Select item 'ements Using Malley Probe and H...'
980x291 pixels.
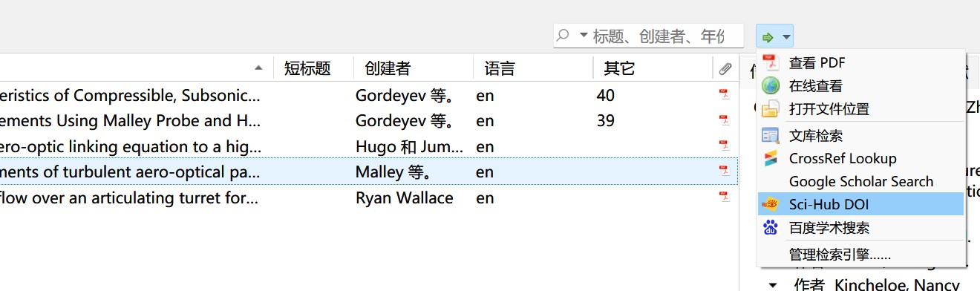click(x=130, y=120)
